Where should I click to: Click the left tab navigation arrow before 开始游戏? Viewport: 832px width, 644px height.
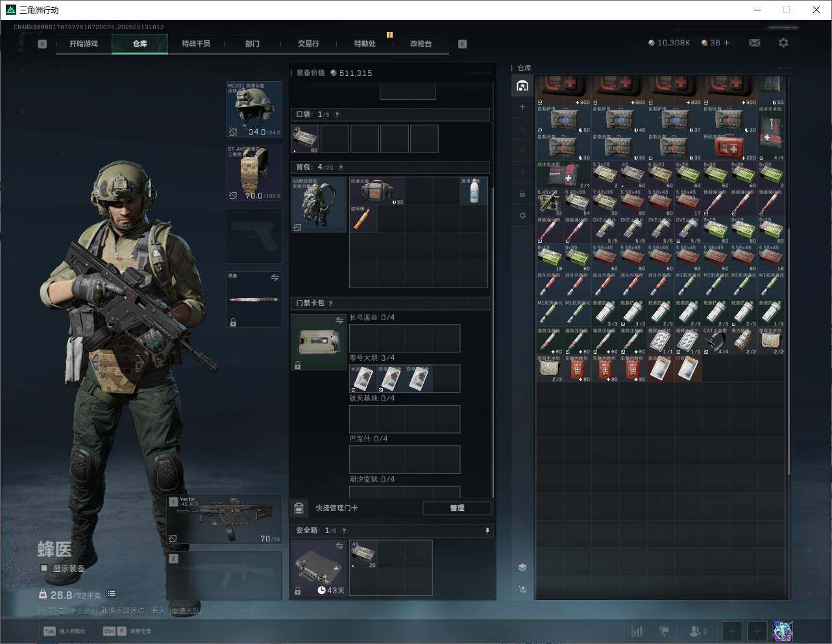coord(42,44)
